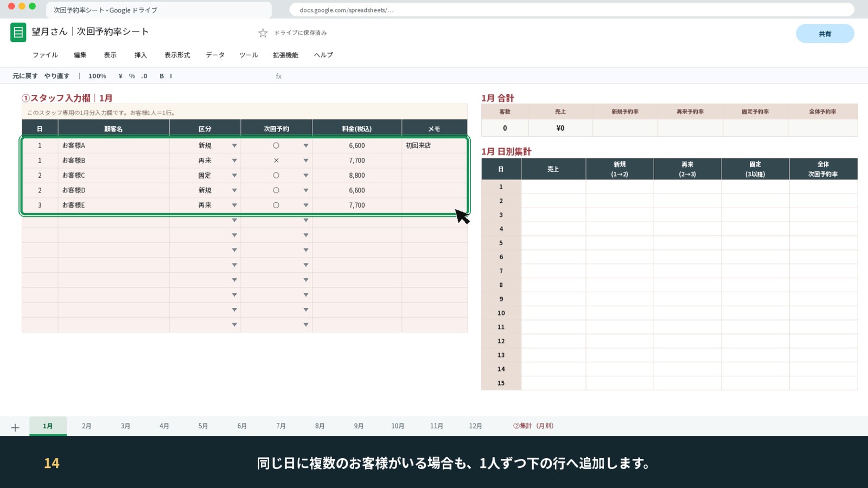Open 次回予約 dropdown for お客様E row
Screen dimensions: 868x488
[306, 206]
